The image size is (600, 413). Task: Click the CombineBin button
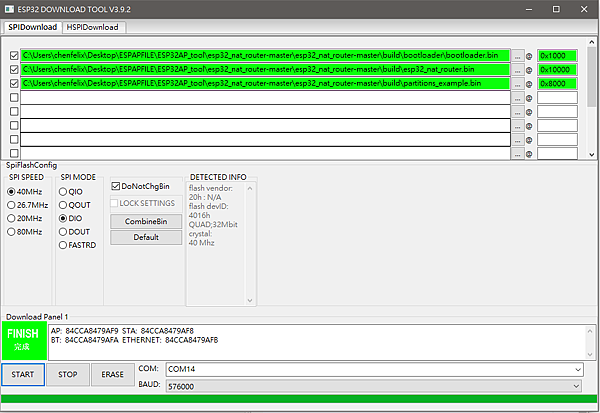click(x=146, y=221)
